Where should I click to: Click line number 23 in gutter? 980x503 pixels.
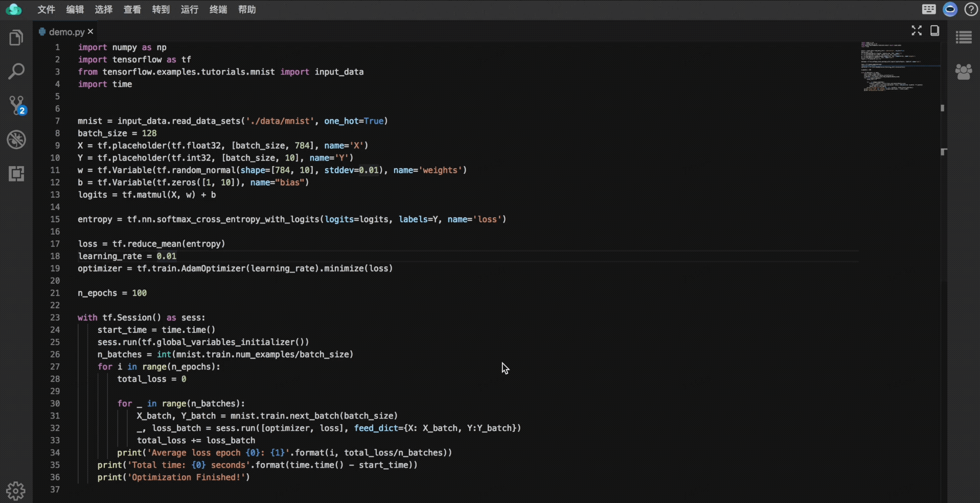(55, 317)
